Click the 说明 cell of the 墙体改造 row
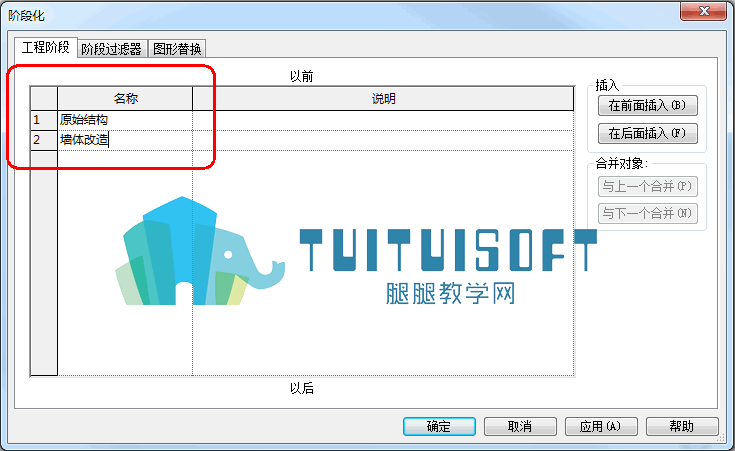735x451 pixels. (x=383, y=140)
